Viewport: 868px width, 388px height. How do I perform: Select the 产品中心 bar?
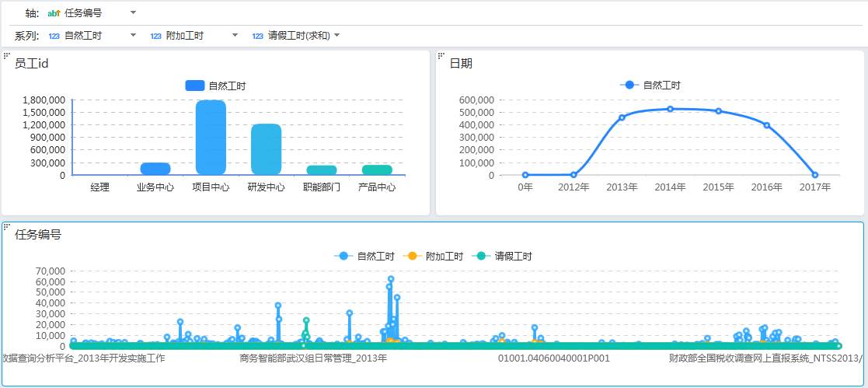[377, 170]
